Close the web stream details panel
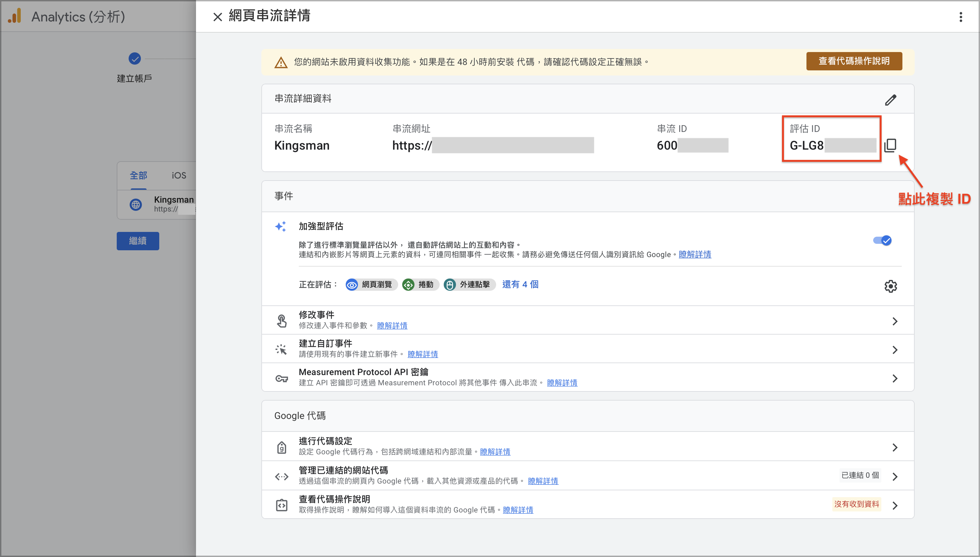 pos(217,17)
